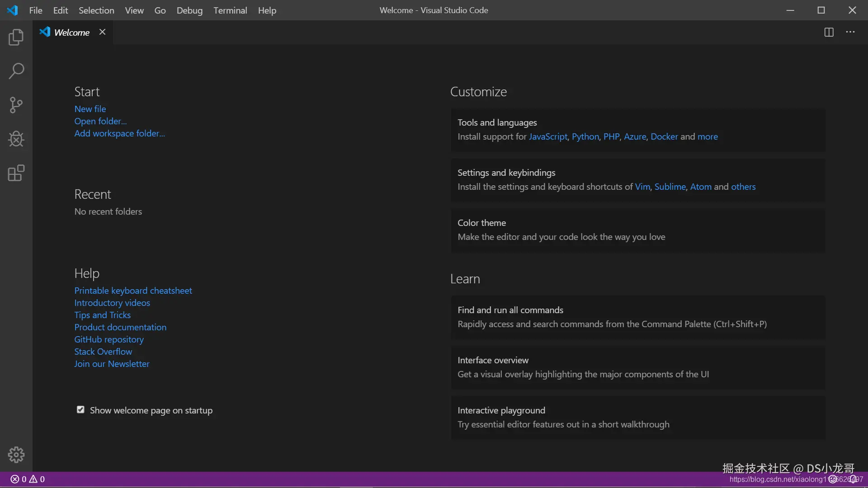Open the Product documentation link

(120, 327)
